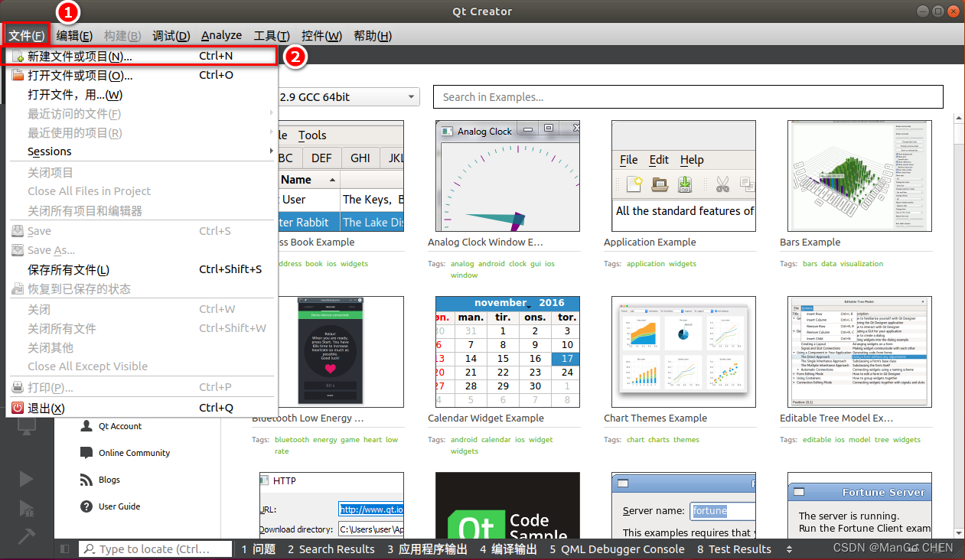Open the 2 Search Results pane
Screen dimensions: 965x560
coord(331,549)
